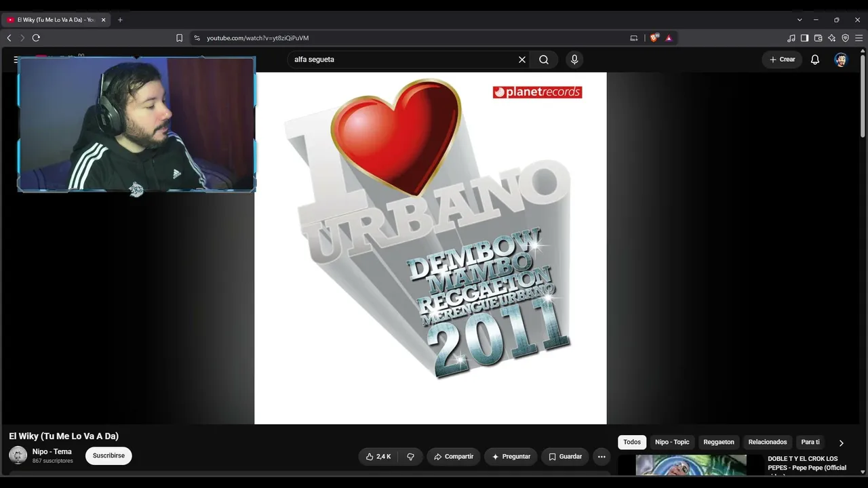Reload the YouTube page
This screenshot has width=868, height=488.
pyautogui.click(x=36, y=38)
